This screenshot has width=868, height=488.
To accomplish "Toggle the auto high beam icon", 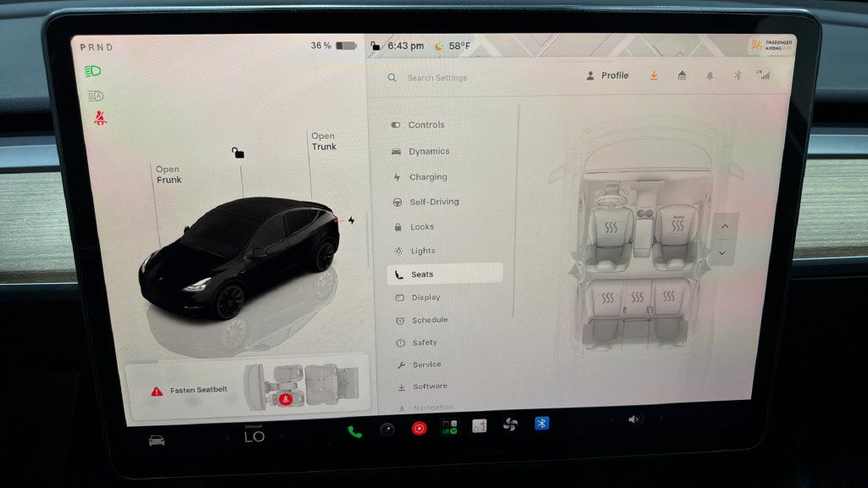I will click(x=95, y=96).
